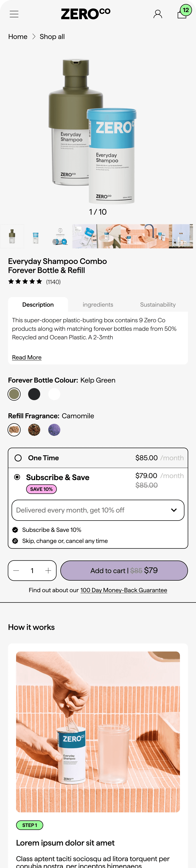Open the user account icon

[158, 14]
